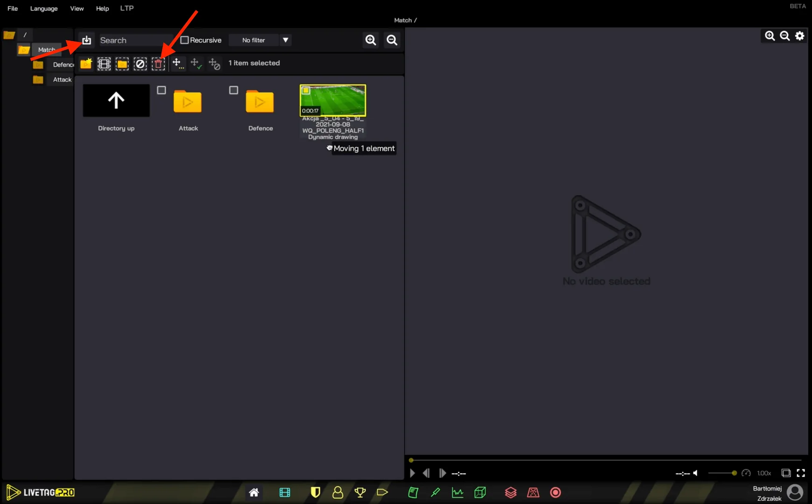
Task: Select the layers icon in bottom bar
Action: coord(510,492)
